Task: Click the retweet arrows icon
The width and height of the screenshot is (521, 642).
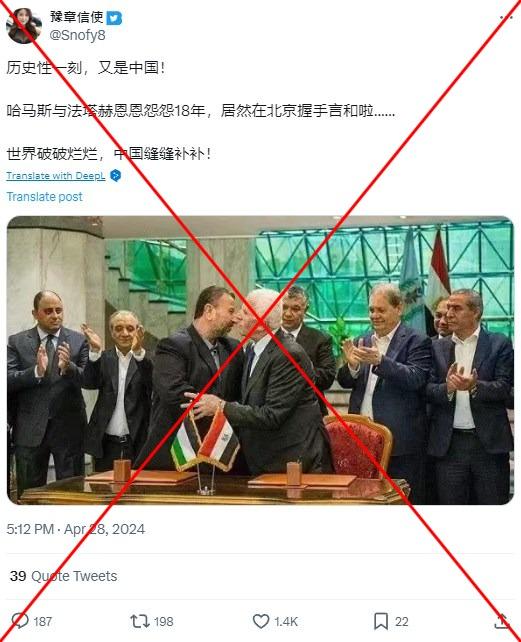Action: 140,621
